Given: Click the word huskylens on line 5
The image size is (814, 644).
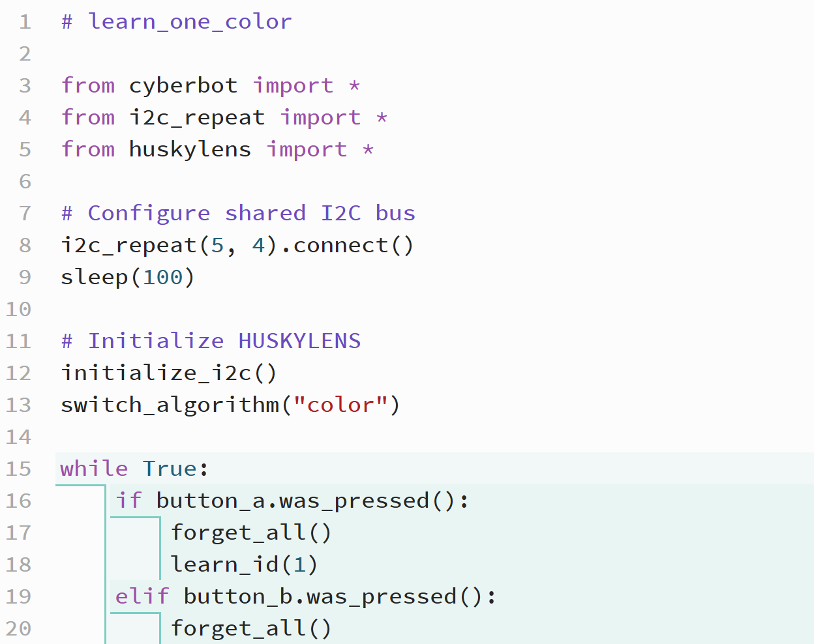Looking at the screenshot, I should click(x=189, y=149).
